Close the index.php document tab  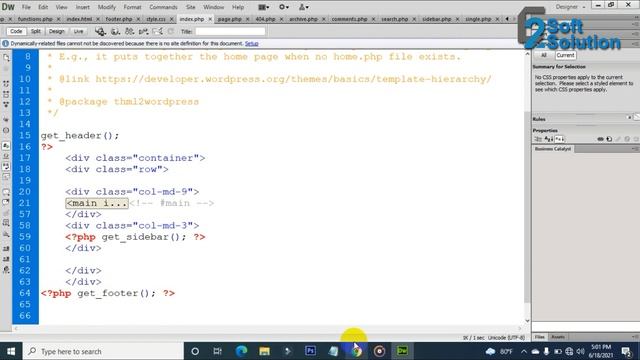[x=210, y=19]
